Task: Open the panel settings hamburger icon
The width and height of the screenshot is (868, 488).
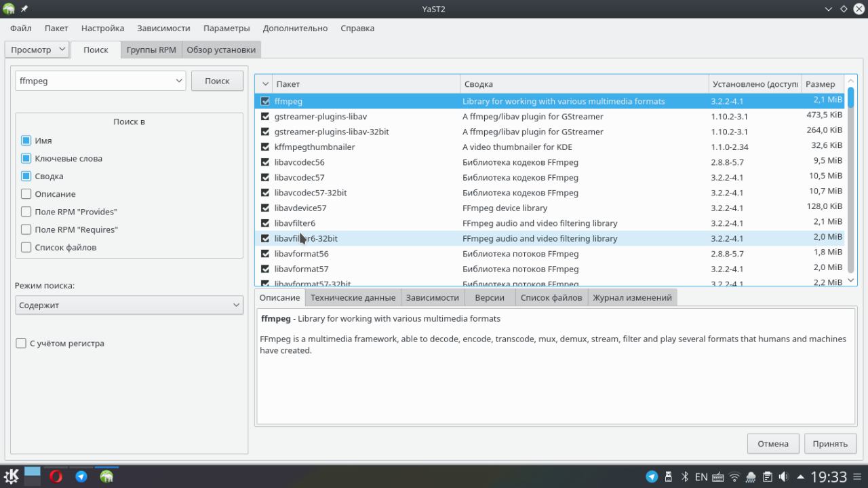Action: coord(859,476)
